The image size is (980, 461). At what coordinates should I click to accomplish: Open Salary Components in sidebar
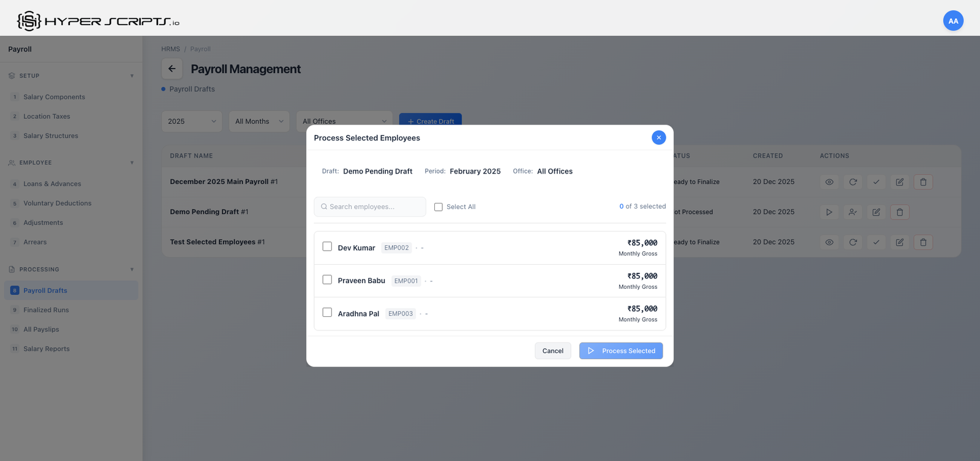pos(71,97)
